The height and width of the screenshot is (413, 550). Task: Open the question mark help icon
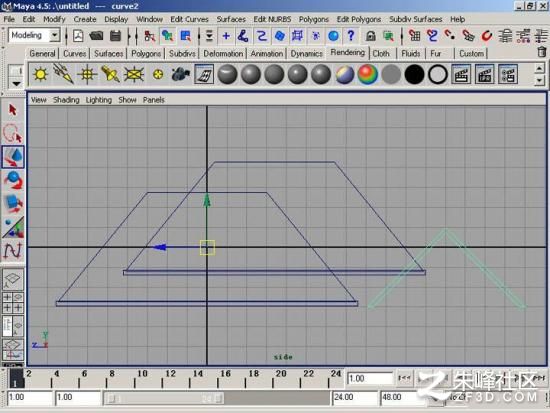(350, 35)
